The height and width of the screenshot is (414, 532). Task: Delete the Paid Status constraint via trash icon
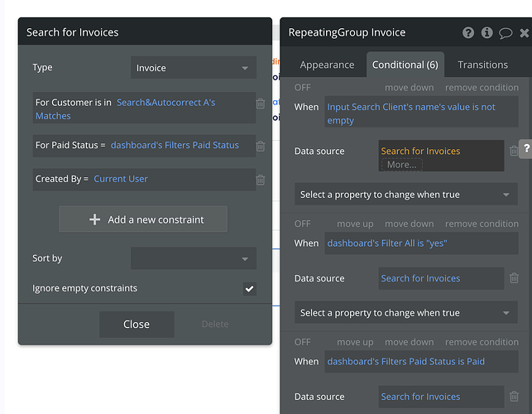coord(261,147)
